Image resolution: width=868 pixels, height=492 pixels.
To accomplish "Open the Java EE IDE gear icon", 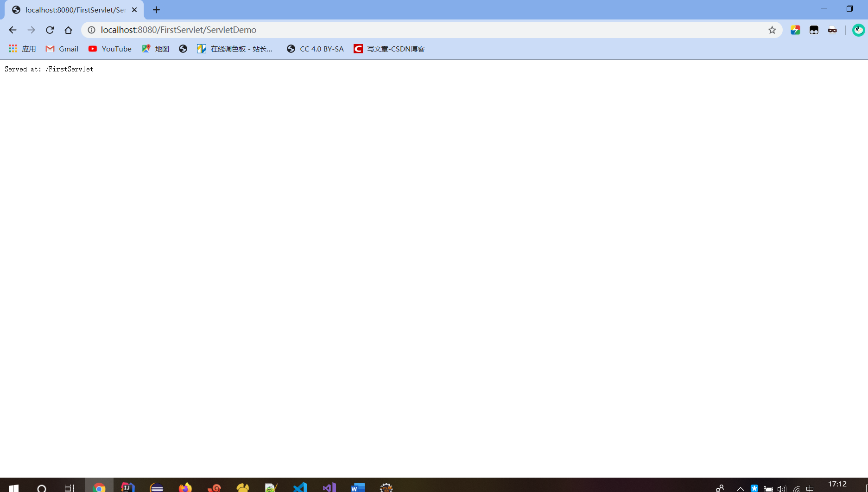I will [x=386, y=487].
